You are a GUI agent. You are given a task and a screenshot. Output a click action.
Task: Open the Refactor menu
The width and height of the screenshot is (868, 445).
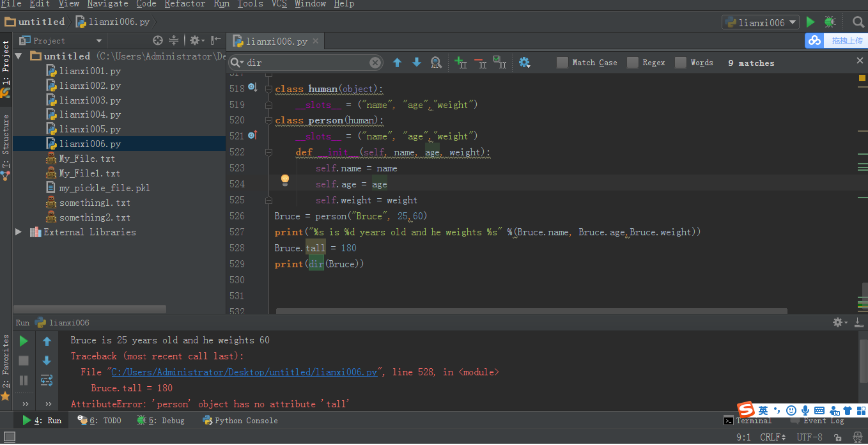[185, 4]
